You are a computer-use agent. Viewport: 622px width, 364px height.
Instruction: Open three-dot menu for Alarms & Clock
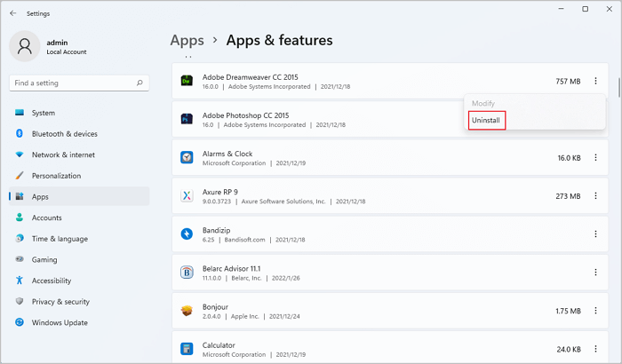(x=595, y=157)
